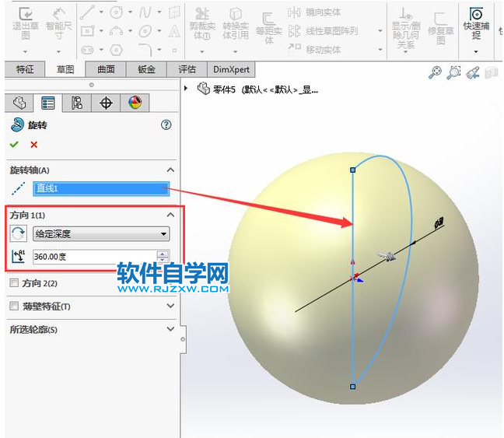Open Revolve (旋转) help question mark

coord(166,124)
